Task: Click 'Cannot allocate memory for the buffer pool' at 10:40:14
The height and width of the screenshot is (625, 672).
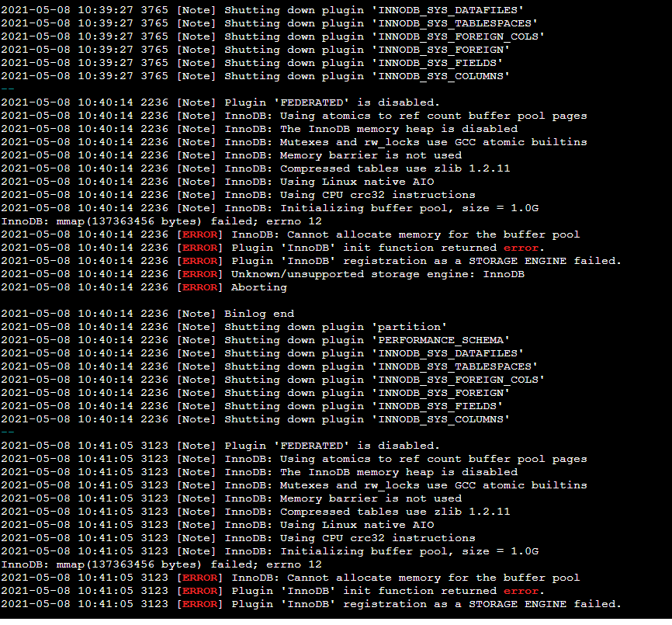Action: pos(405,234)
